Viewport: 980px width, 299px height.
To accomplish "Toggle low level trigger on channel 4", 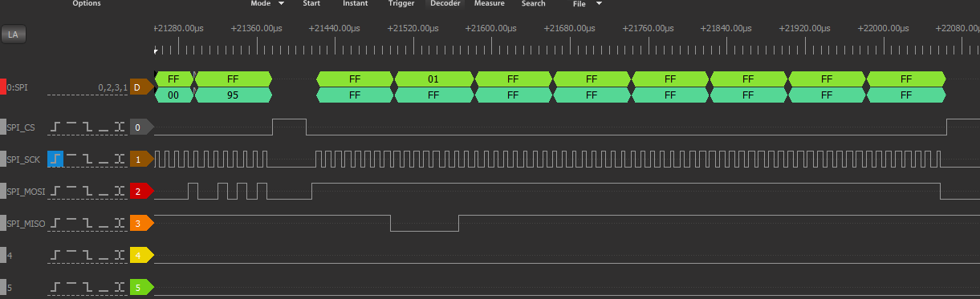I will click(x=103, y=256).
